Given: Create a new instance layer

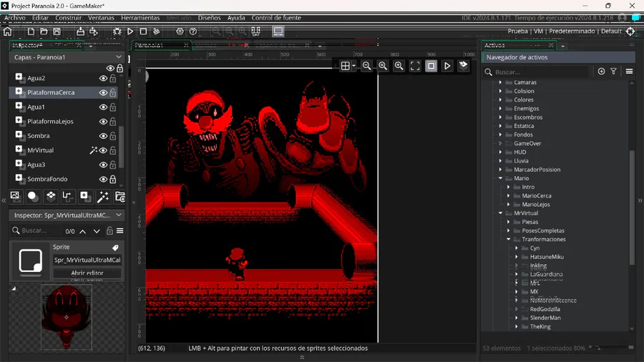Looking at the screenshot, I should point(32,197).
